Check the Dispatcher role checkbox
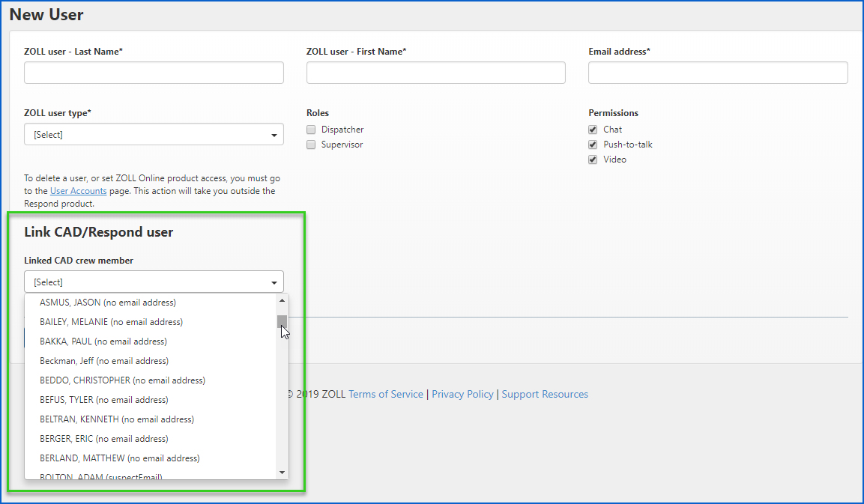This screenshot has width=864, height=504. 311,130
